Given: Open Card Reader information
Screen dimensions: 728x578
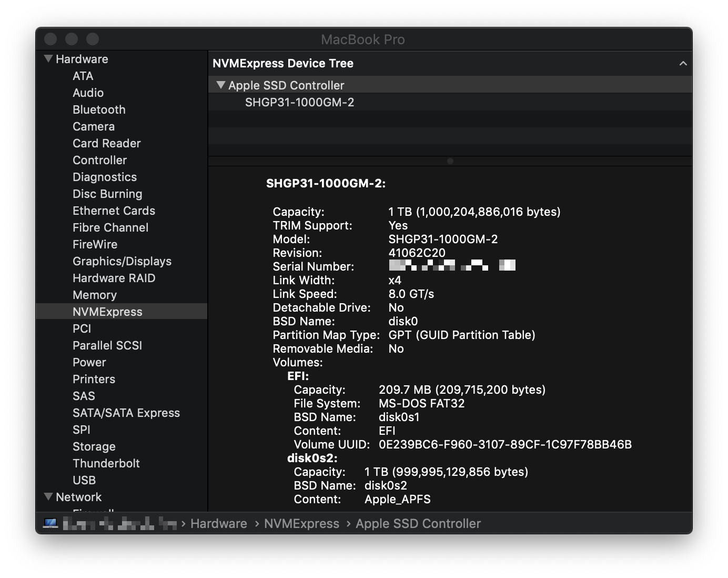Looking at the screenshot, I should click(107, 143).
